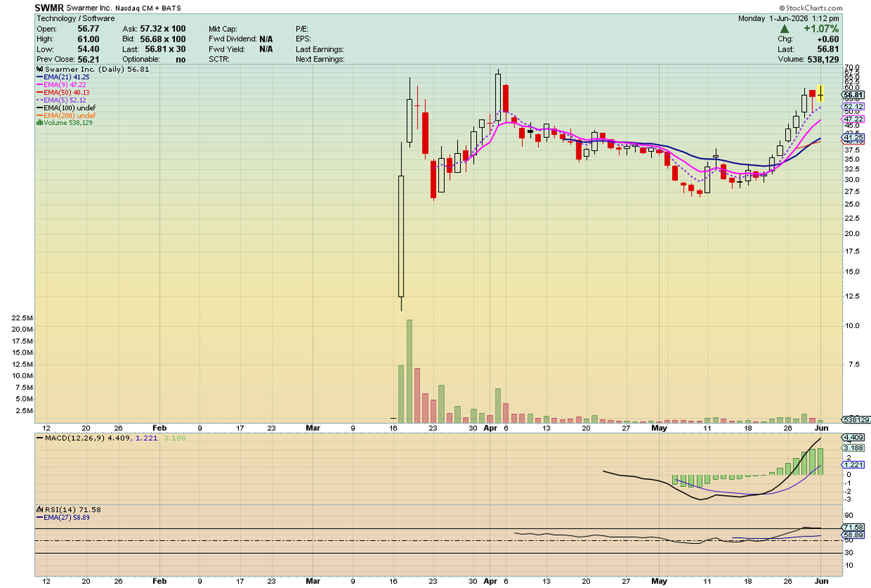This screenshot has height=588, width=871.
Task: Click the 71.58 RSI tag on the right axis
Action: [853, 527]
